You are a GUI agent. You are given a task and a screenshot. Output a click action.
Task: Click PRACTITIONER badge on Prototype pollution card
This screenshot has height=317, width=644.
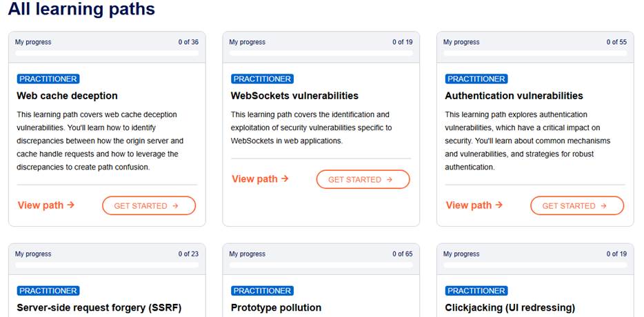[262, 291]
